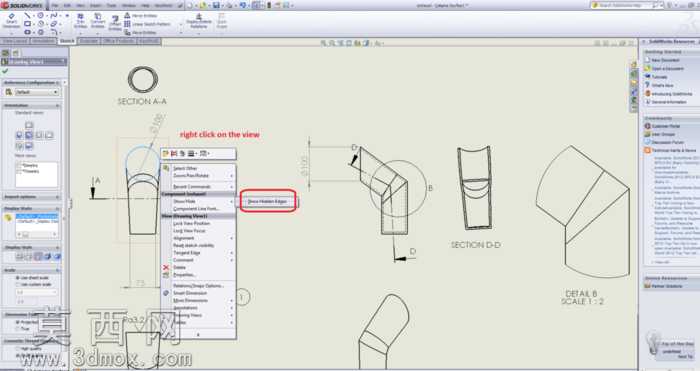Click the Offset Entities tool
700x371 pixels.
(115, 23)
